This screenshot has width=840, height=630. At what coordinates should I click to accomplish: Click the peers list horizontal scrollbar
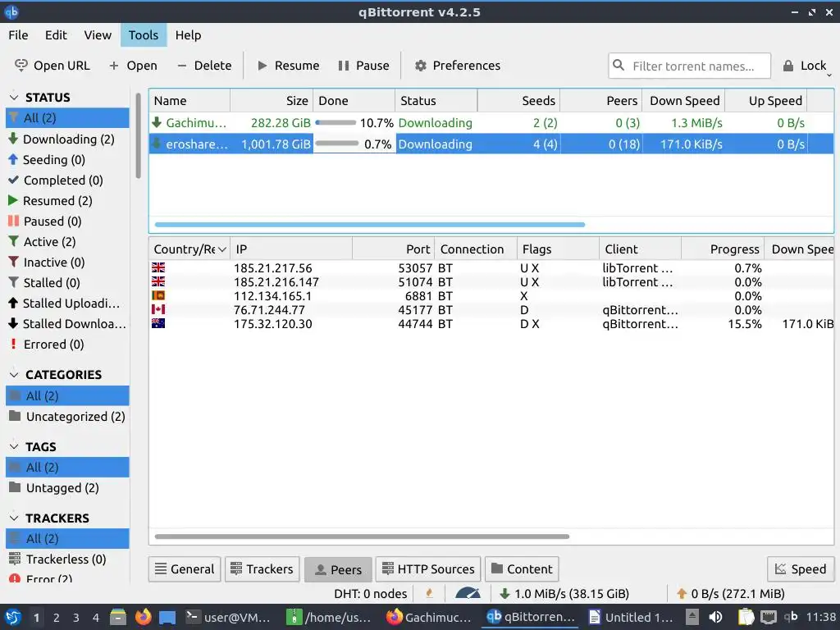[362, 536]
